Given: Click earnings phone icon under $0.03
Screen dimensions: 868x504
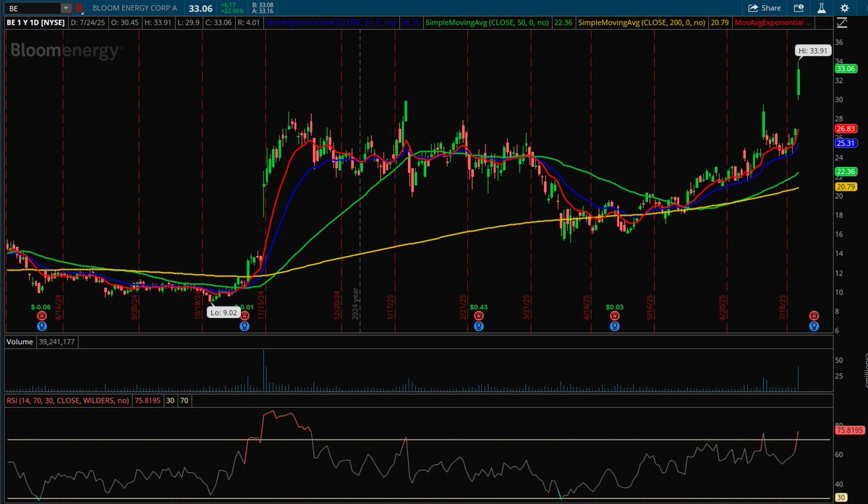Looking at the screenshot, I should [614, 316].
